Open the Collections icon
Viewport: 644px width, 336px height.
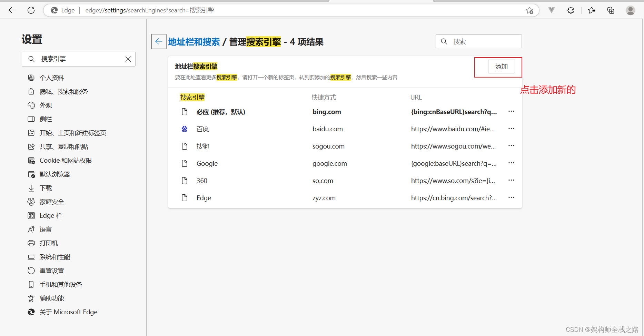click(611, 10)
